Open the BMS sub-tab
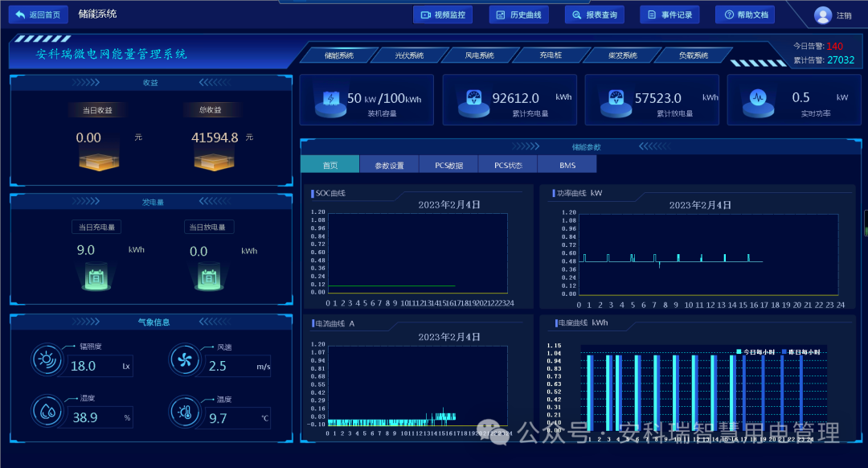This screenshot has width=868, height=468. pyautogui.click(x=567, y=164)
